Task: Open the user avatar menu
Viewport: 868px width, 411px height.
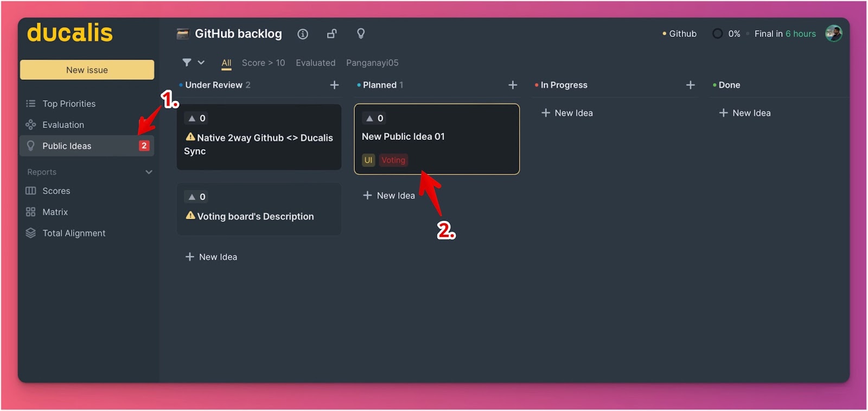Action: click(833, 34)
